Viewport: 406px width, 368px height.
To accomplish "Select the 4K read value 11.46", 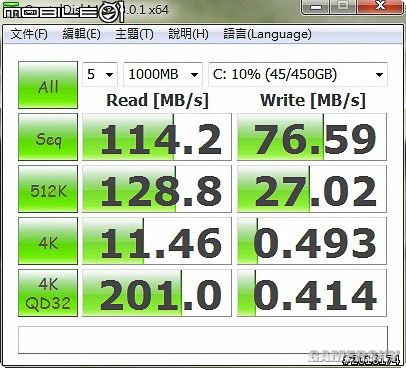I will 157,241.
